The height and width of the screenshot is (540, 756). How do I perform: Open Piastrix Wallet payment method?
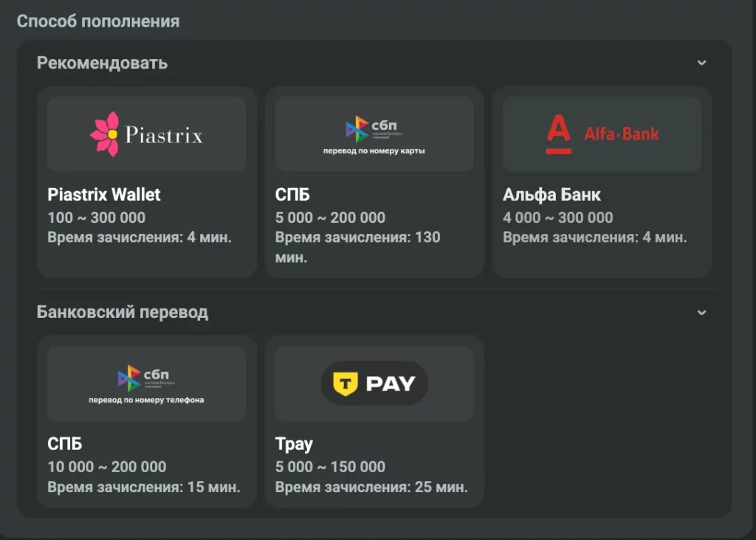(147, 182)
